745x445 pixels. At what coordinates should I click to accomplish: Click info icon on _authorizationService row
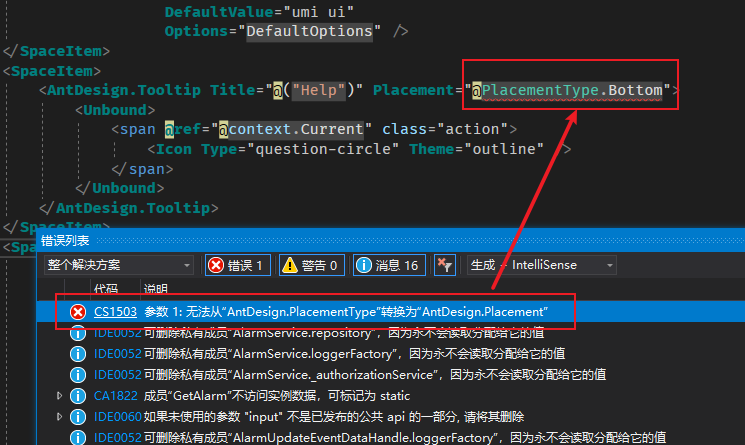(78, 375)
